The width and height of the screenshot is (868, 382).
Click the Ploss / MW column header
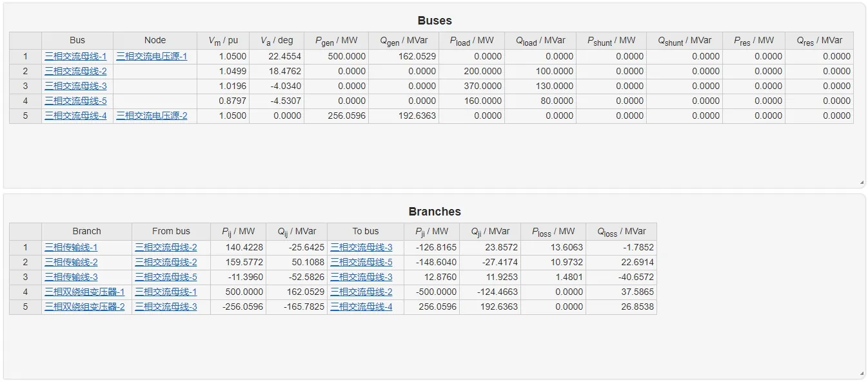pyautogui.click(x=553, y=232)
